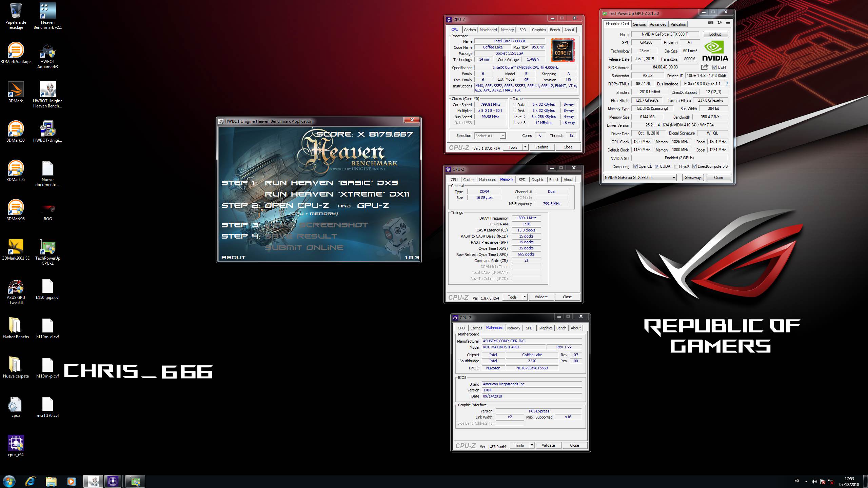
Task: Select the msi h170.cvf file
Action: point(47,407)
